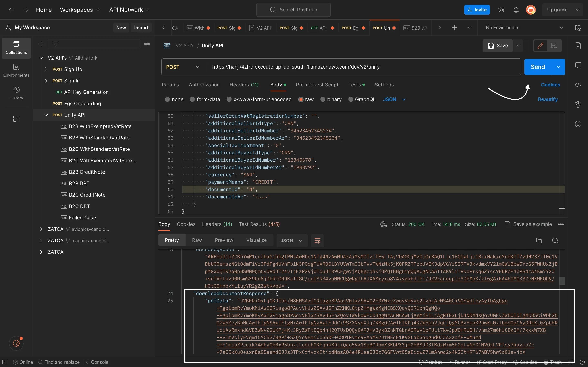This screenshot has height=367, width=588.
Task: Open notifications bell icon
Action: 516,10
